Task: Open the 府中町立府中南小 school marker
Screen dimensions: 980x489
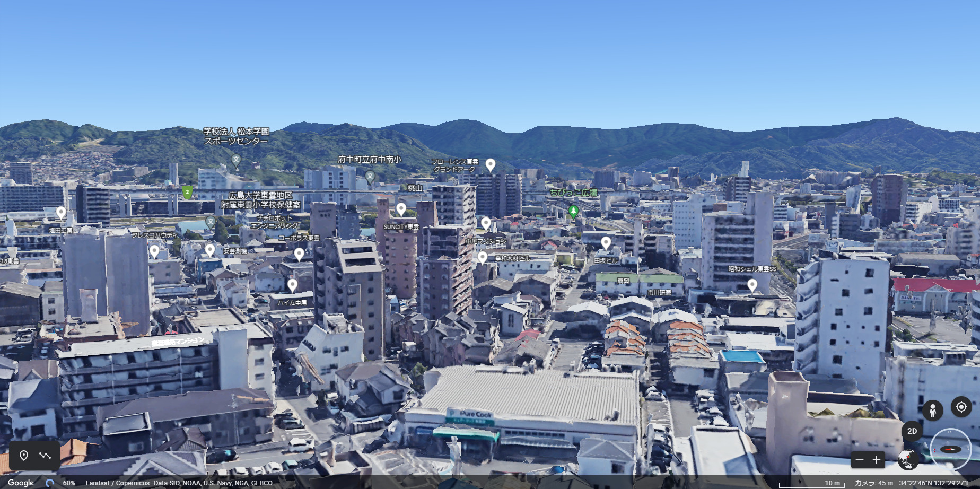Action: 370,176
